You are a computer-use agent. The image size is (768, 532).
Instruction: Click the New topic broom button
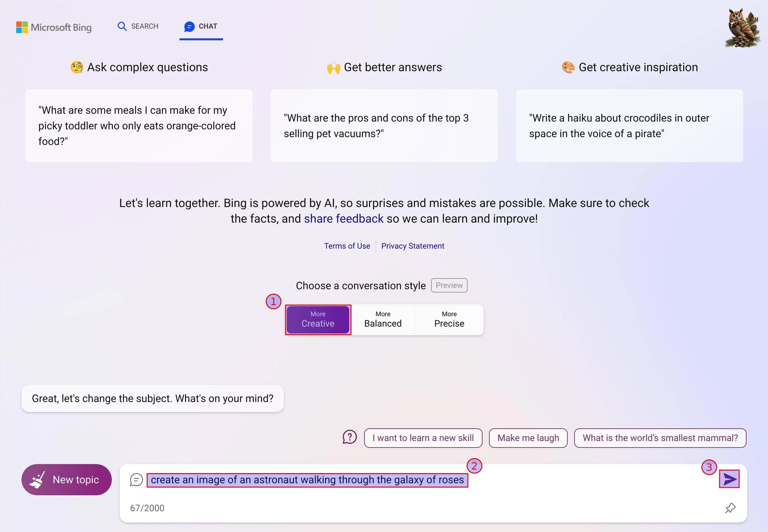click(x=67, y=480)
